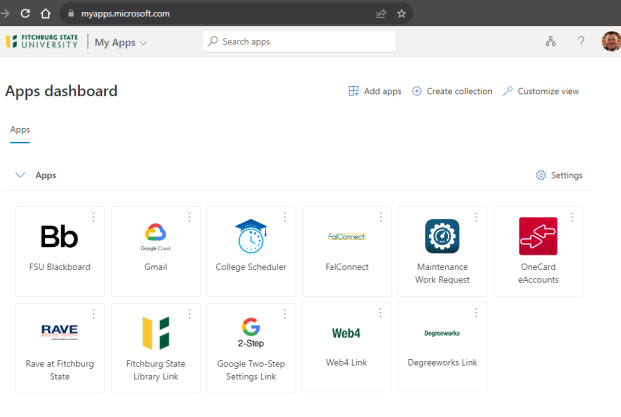Open more options for FalConnect tile

pos(381,217)
